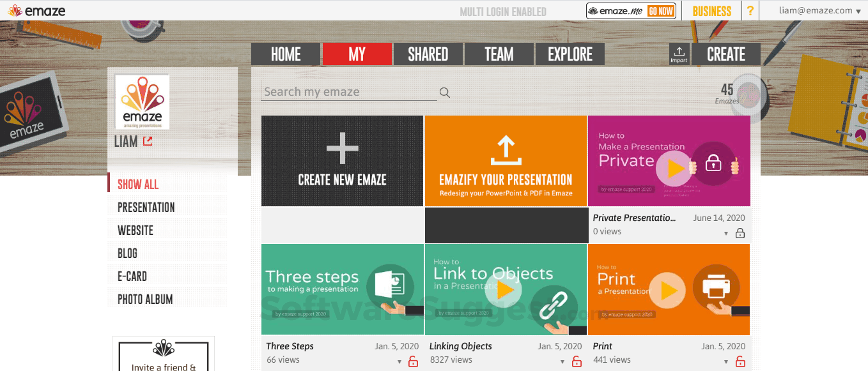Screen dimensions: 868x371
Task: Play the How to Print presentation preview
Action: pos(667,289)
